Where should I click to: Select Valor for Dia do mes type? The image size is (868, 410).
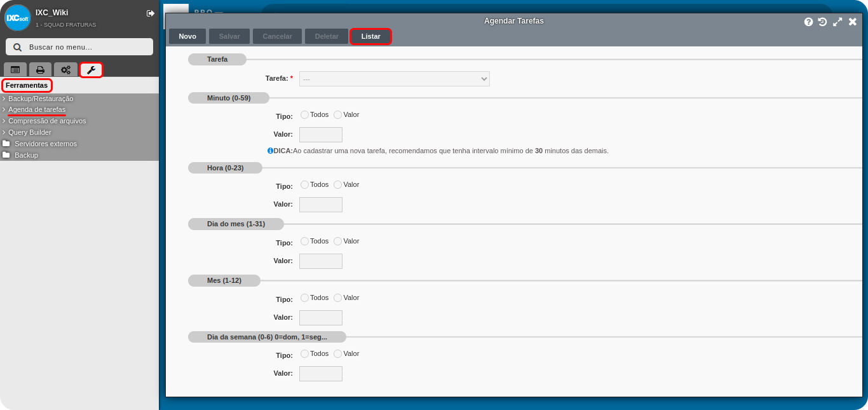click(x=338, y=242)
